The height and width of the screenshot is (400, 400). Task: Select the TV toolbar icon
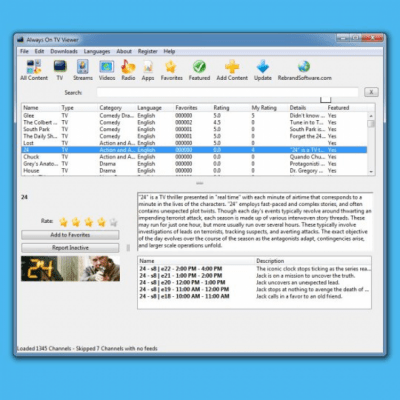coord(60,66)
